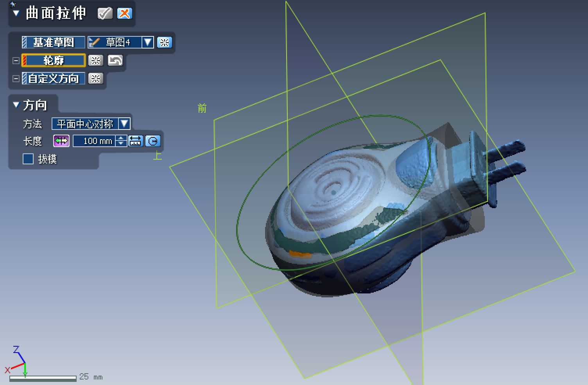
Task: Clear the 自定义方向 selection with its star icon
Action: tap(95, 78)
